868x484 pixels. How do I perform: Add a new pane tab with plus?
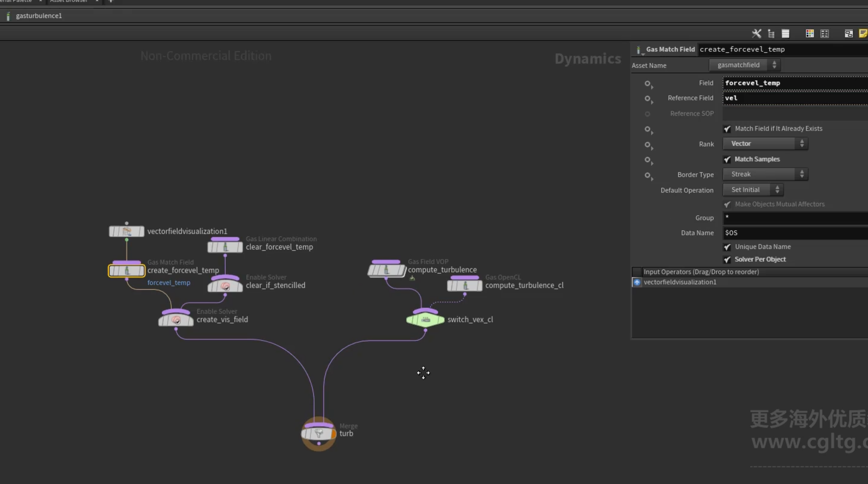click(x=111, y=1)
